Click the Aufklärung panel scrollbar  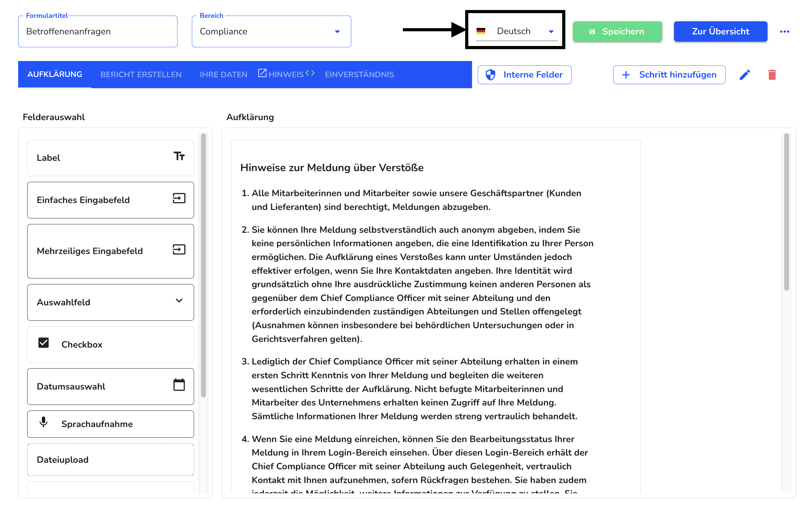tap(787, 212)
